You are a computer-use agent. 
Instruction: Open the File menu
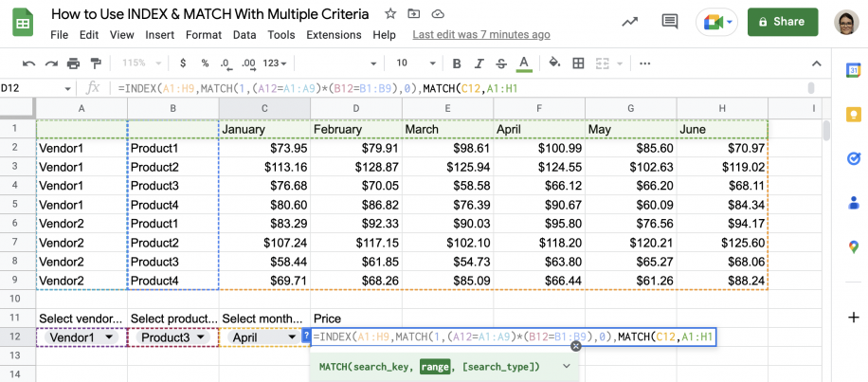[x=60, y=35]
